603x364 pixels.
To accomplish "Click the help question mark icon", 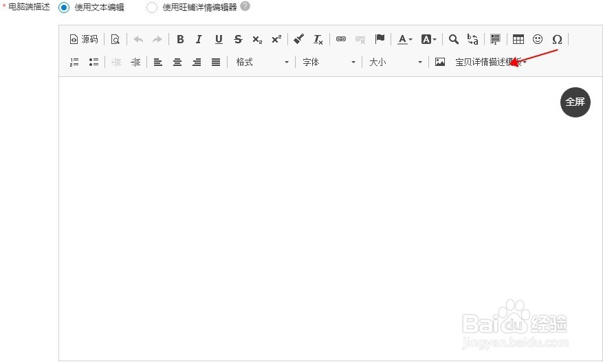I will pos(245,6).
